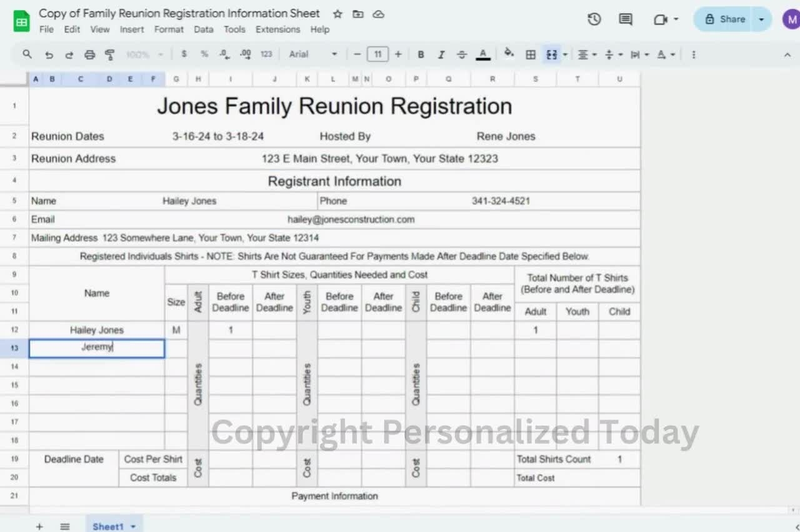800x532 pixels.
Task: Apply italic formatting
Action: tap(441, 54)
